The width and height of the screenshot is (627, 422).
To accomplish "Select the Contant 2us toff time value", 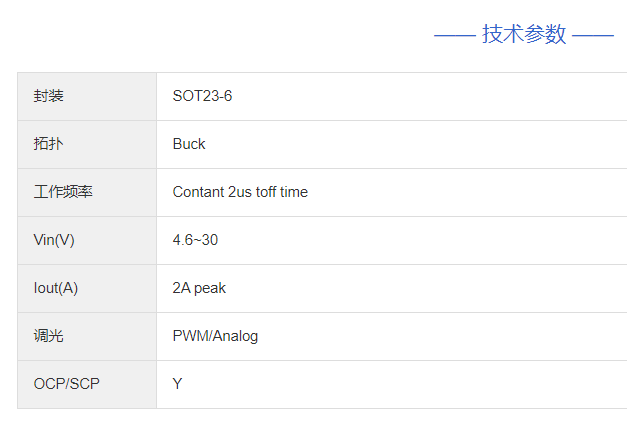I will click(240, 192).
